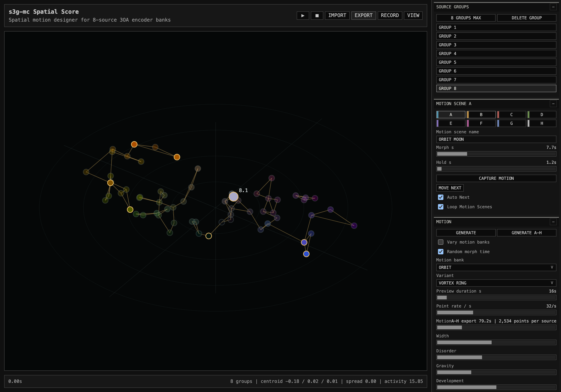Image resolution: width=561 pixels, height=392 pixels.
Task: Edit the ORBIT MOON scene name field
Action: pos(496,139)
